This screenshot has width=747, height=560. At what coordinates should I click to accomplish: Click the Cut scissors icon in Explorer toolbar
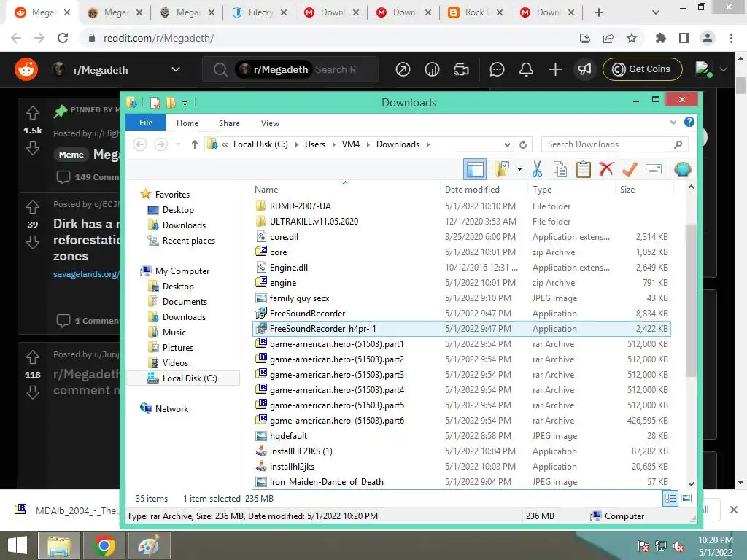pos(537,169)
